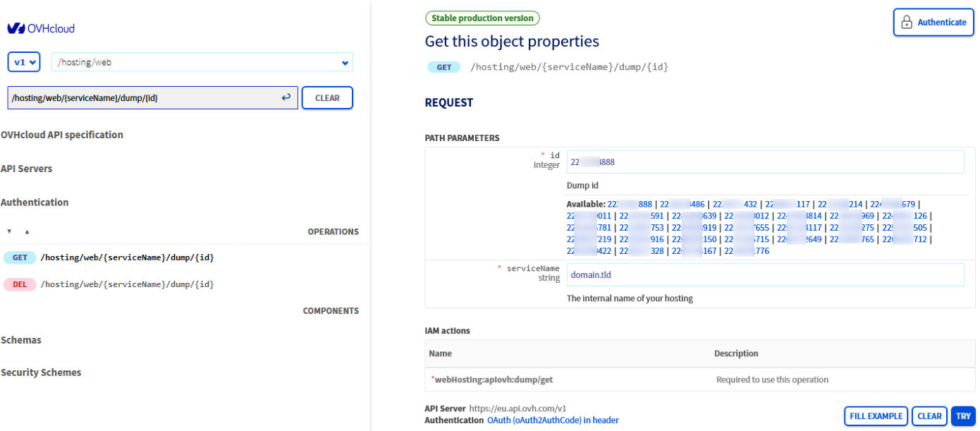Open the Security Schemes section
This screenshot has width=980, height=431.
coord(41,372)
